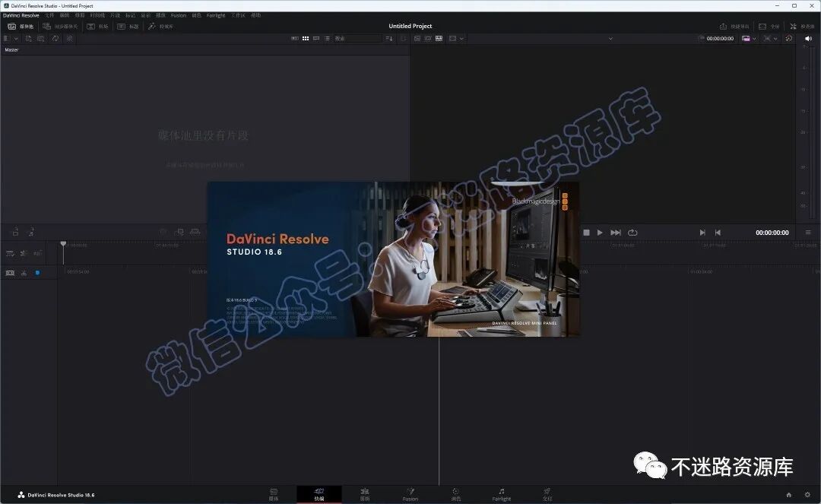This screenshot has height=504, width=821.
Task: Toggle the blue track enable dot
Action: click(x=37, y=273)
